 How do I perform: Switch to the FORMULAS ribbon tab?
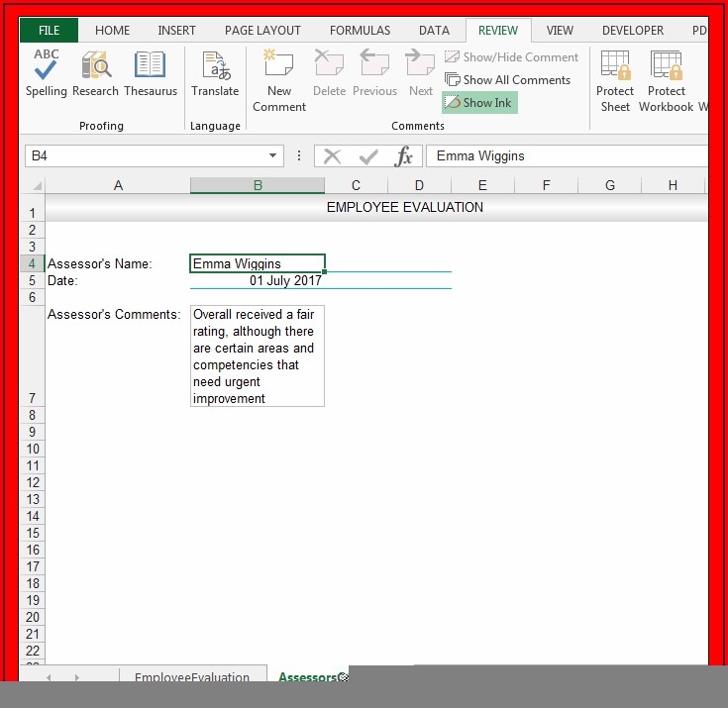point(360,31)
